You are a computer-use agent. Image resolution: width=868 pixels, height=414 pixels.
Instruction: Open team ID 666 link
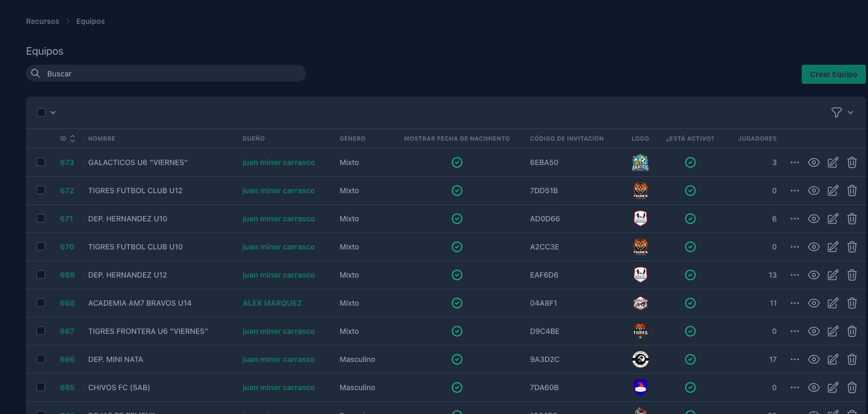click(x=67, y=359)
